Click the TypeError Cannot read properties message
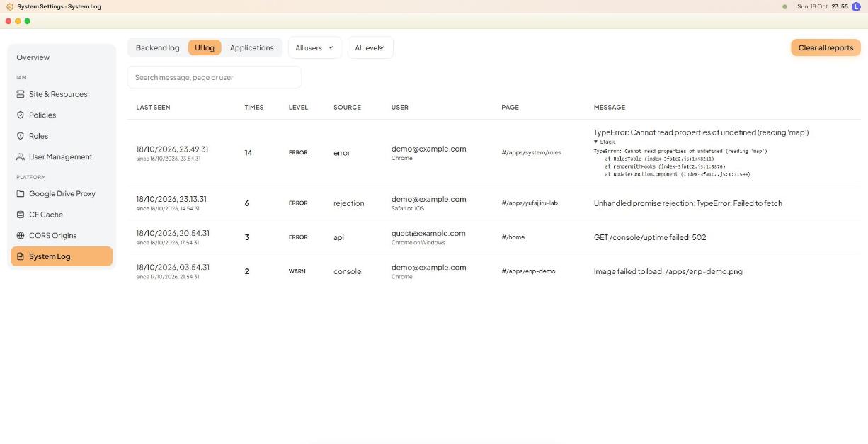Image resolution: width=868 pixels, height=444 pixels. (x=701, y=132)
